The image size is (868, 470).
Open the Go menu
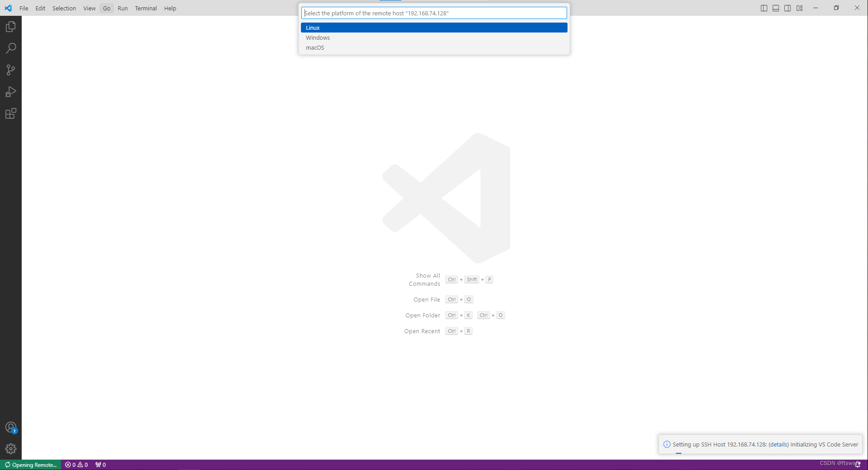click(x=107, y=8)
